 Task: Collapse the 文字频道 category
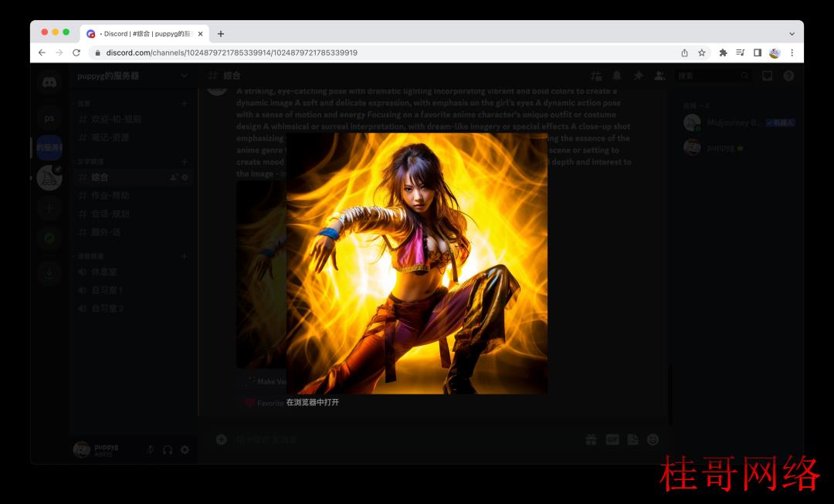click(90, 161)
